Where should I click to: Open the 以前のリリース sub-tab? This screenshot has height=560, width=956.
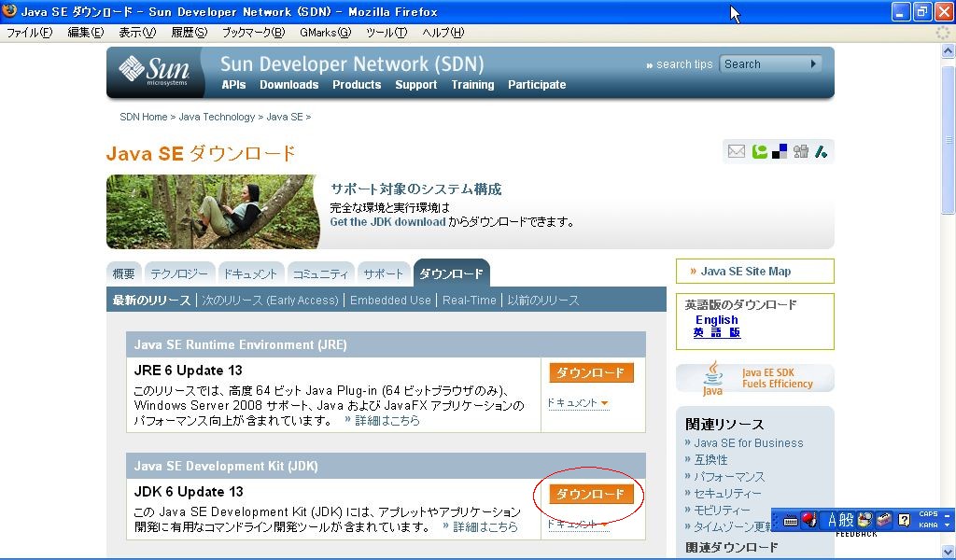543,300
